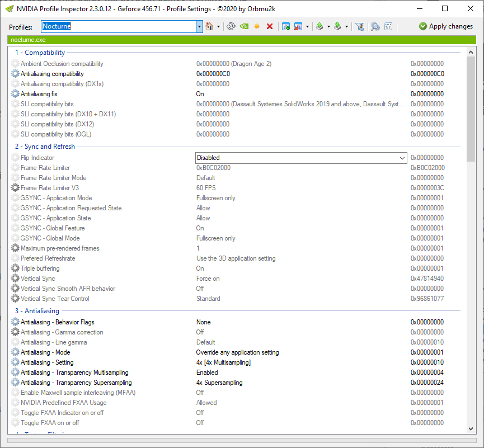
Task: Click the vertical scrollbar thumb
Action: (471, 109)
